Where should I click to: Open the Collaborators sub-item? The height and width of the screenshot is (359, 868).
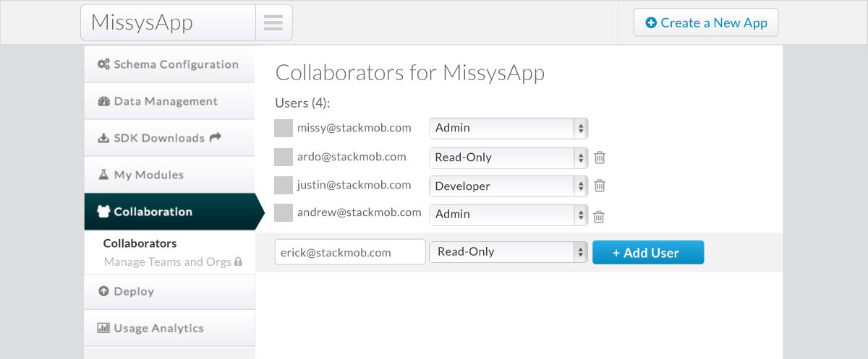[140, 243]
